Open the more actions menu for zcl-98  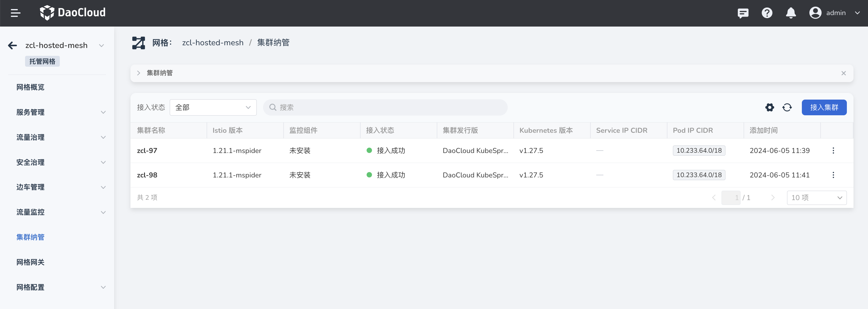point(833,175)
